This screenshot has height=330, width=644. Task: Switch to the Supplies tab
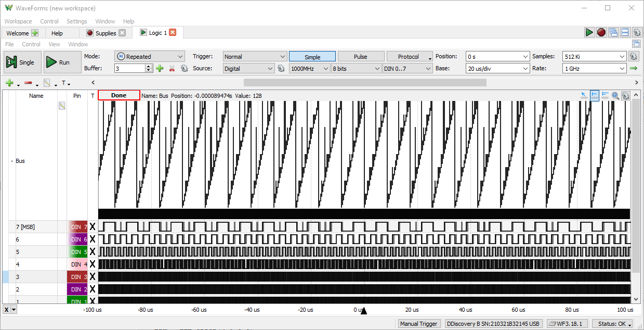coord(106,33)
